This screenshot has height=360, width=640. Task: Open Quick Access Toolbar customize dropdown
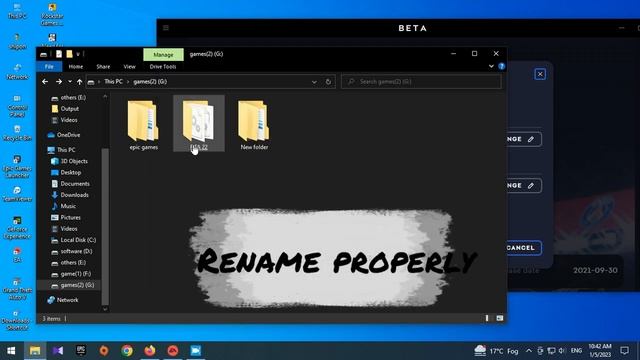click(x=78, y=54)
